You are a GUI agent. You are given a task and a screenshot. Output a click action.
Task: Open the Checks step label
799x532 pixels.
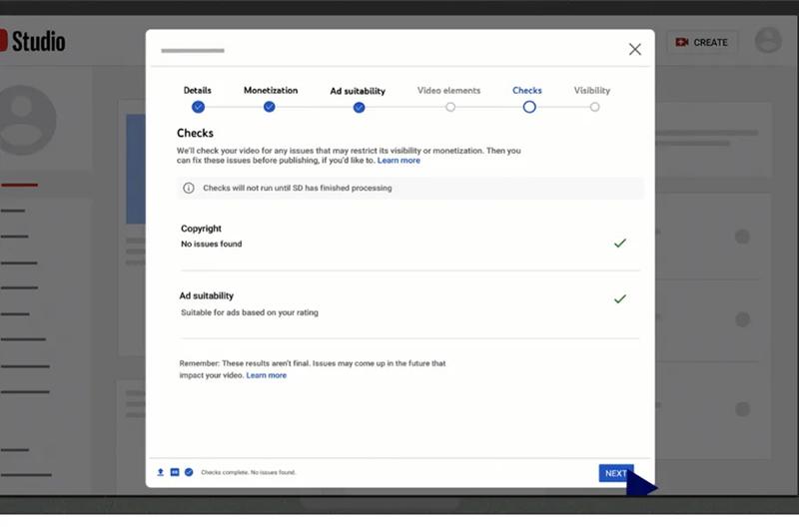click(527, 91)
